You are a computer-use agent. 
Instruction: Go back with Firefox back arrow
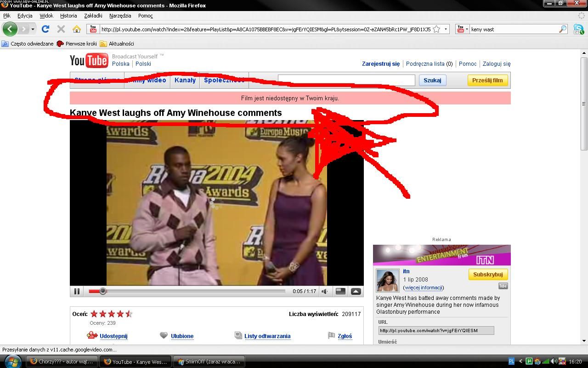click(x=10, y=29)
